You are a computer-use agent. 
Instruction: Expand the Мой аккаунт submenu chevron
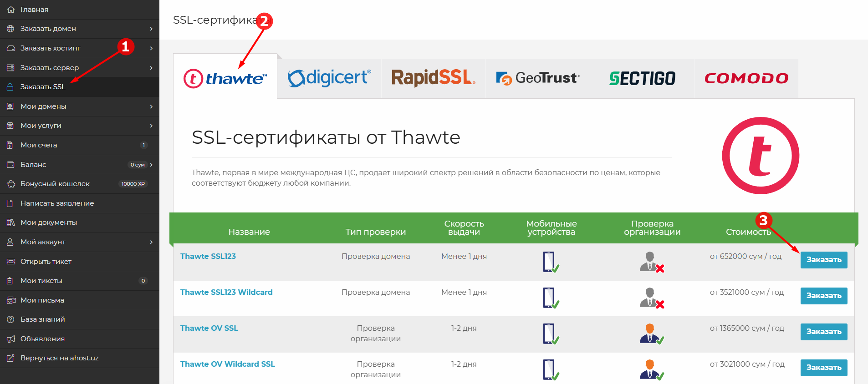tap(151, 242)
